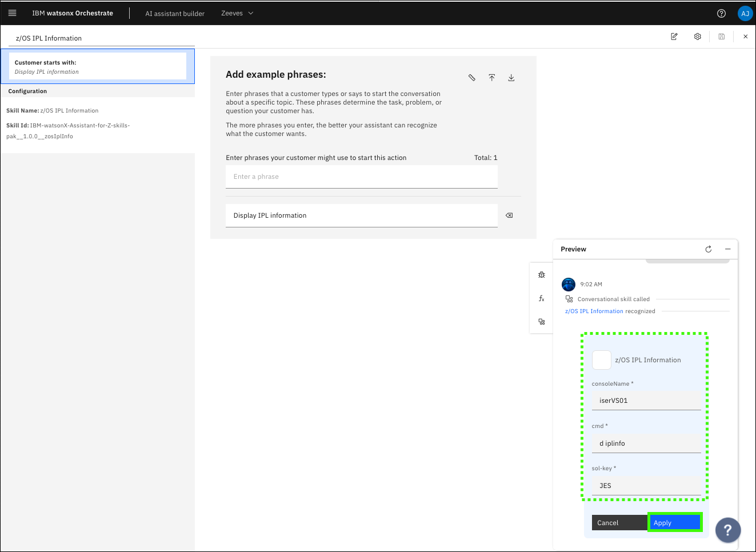Click the download phrases icon

click(x=511, y=78)
